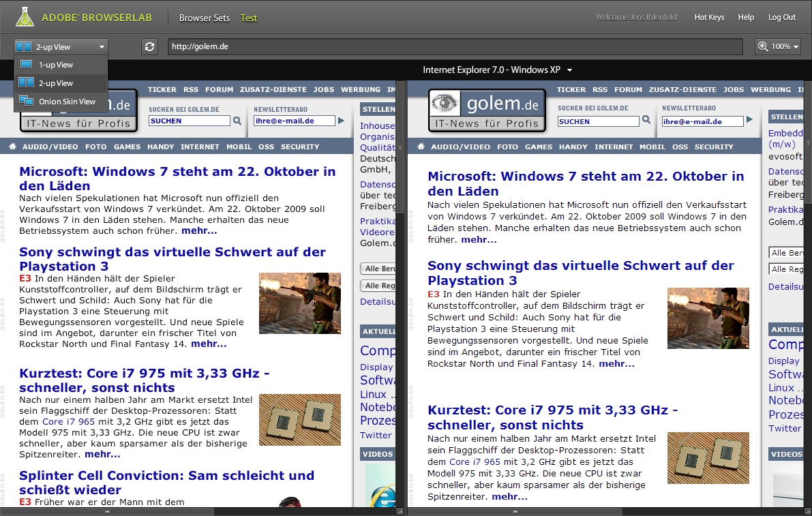This screenshot has height=516, width=812.
Task: Click Twitter link in left pane sidebar
Action: tap(376, 436)
